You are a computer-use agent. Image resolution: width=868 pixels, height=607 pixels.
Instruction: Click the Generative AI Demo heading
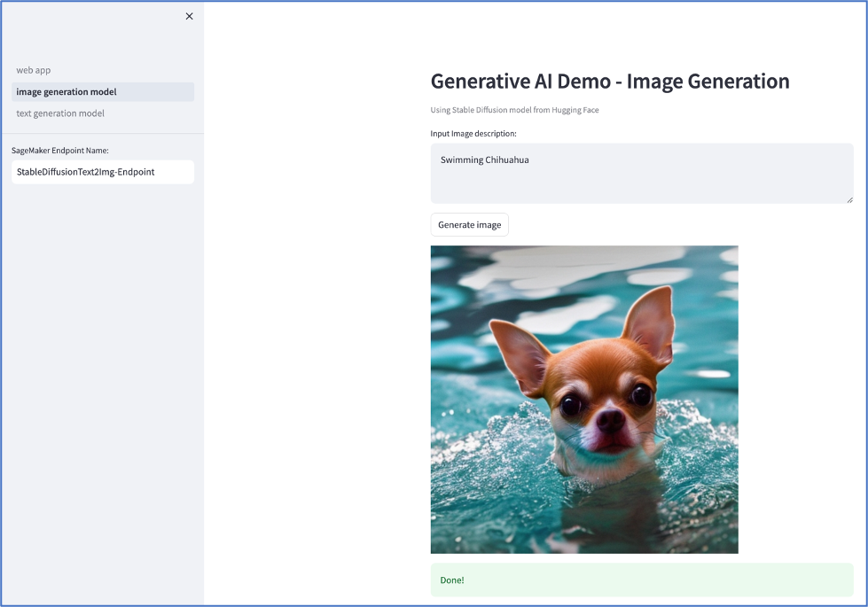(x=610, y=82)
